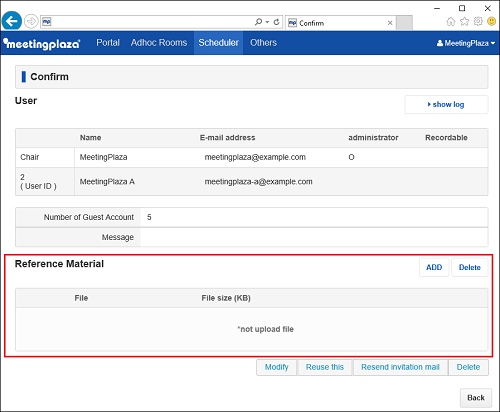Click the browser back arrow button

pyautogui.click(x=12, y=21)
